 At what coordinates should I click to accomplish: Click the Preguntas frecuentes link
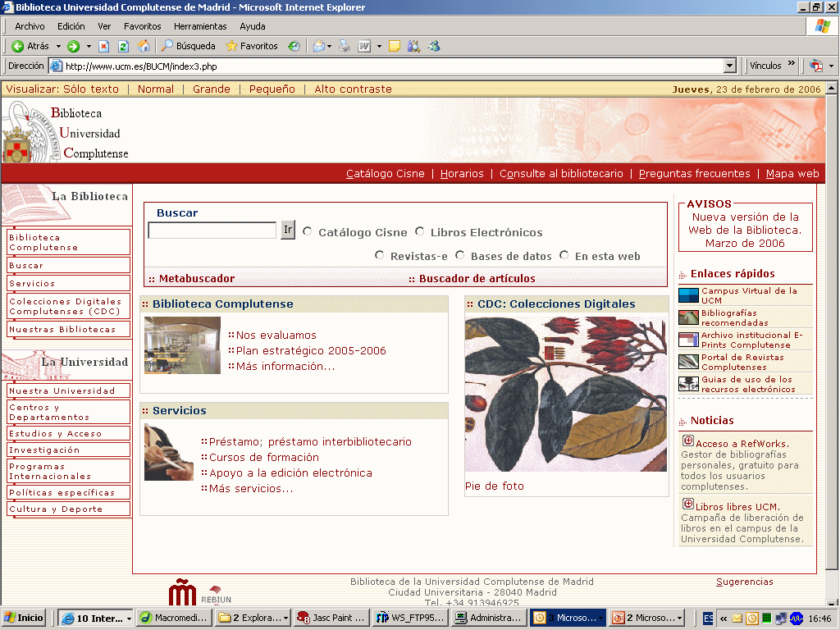pos(694,174)
